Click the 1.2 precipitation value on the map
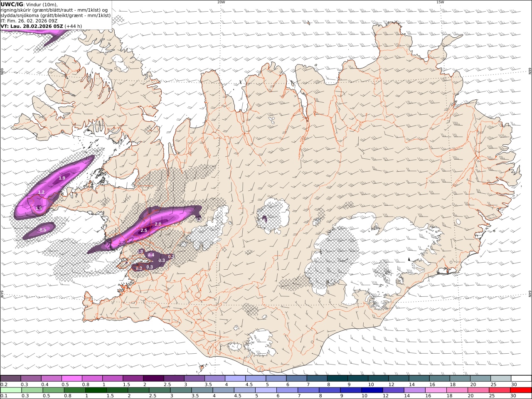Viewport: 532px width, 399px height. [x=41, y=192]
